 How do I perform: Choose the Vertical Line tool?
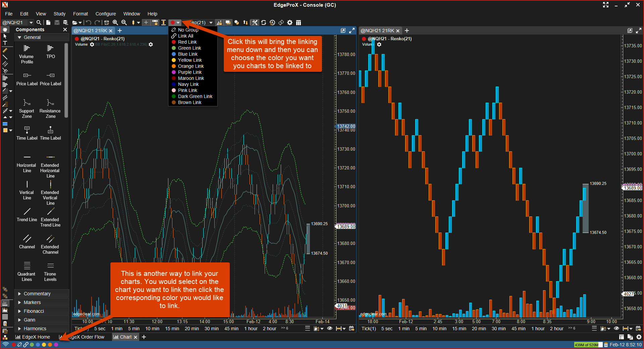tap(27, 190)
